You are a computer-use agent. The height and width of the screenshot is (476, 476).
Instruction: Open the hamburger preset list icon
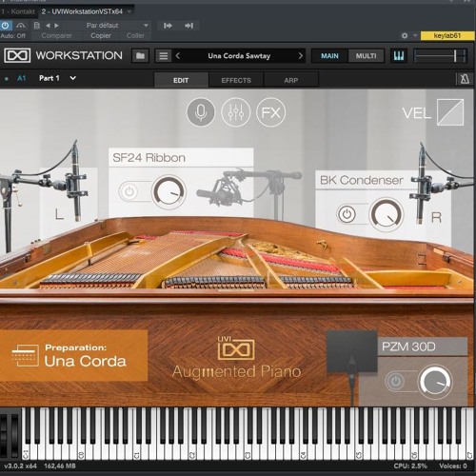coord(164,56)
